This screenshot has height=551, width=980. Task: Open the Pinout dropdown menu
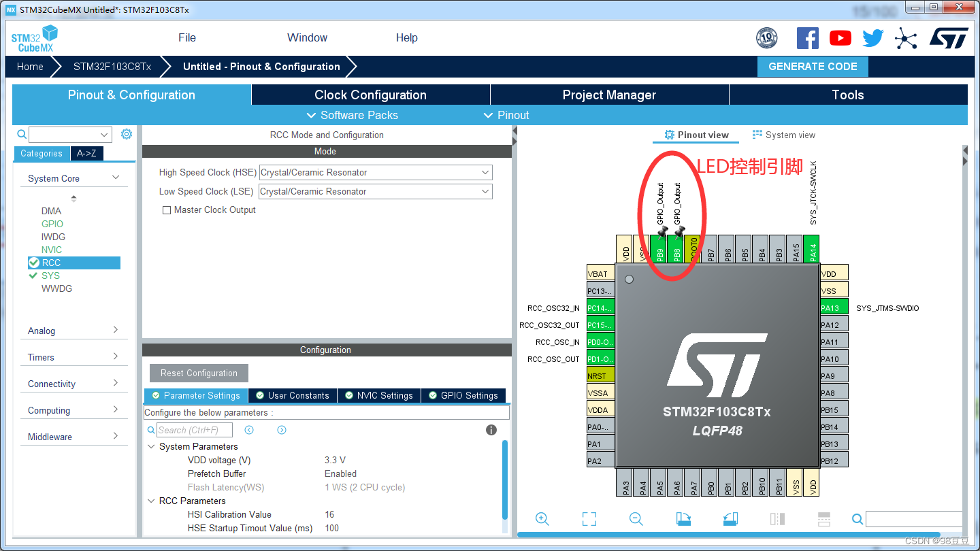point(506,116)
